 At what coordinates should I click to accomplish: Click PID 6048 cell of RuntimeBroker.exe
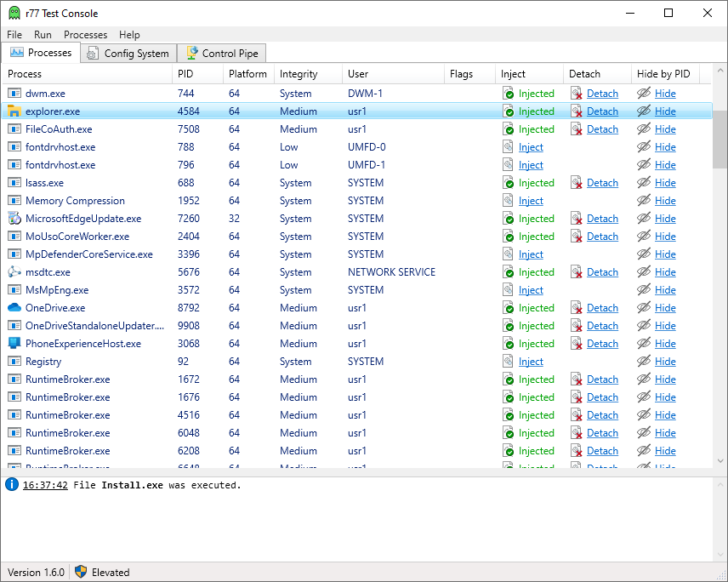pyautogui.click(x=189, y=433)
